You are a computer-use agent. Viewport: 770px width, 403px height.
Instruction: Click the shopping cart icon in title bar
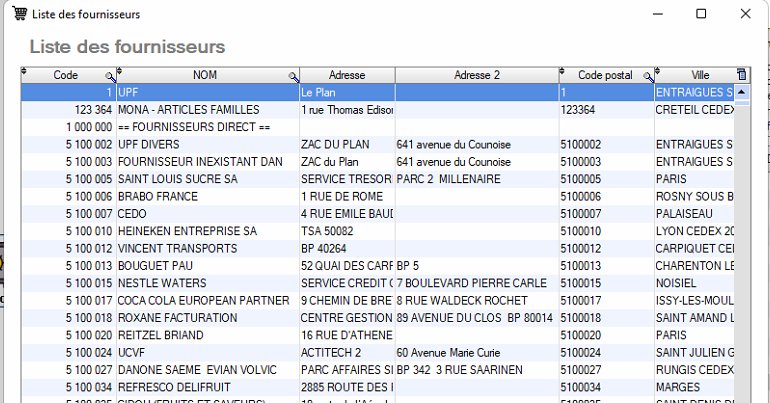coord(17,14)
